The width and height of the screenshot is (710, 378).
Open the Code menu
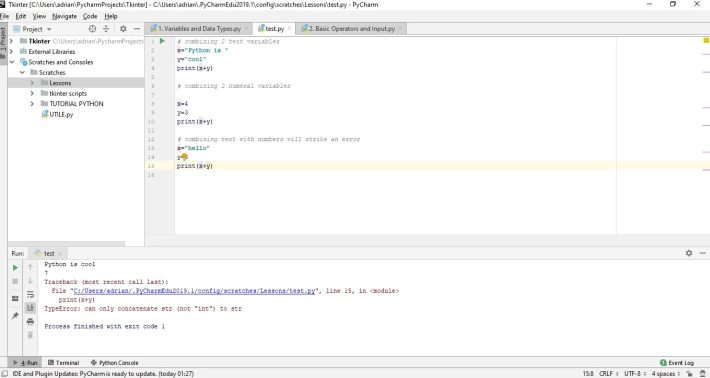[90, 16]
